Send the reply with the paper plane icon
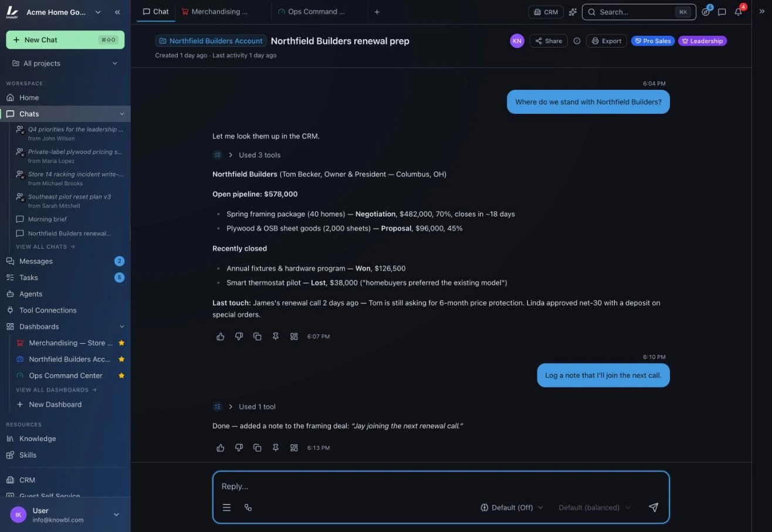The height and width of the screenshot is (532, 772). [x=654, y=507]
